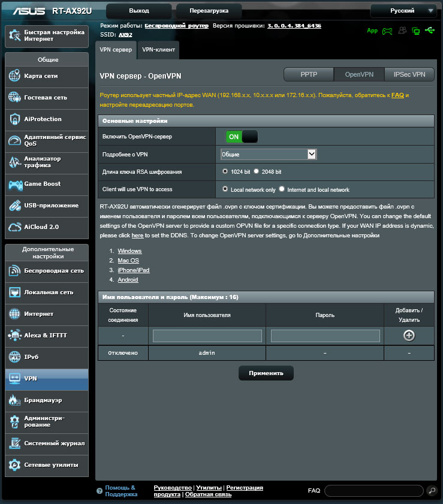Focus the Имя пользователя input field
The height and width of the screenshot is (504, 443).
coord(207,336)
